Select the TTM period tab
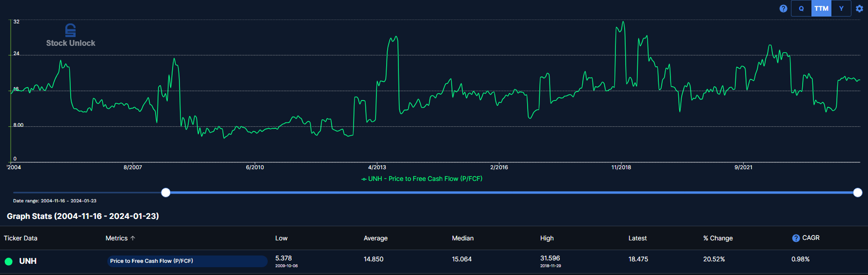This screenshot has height=275, width=868. pos(821,8)
